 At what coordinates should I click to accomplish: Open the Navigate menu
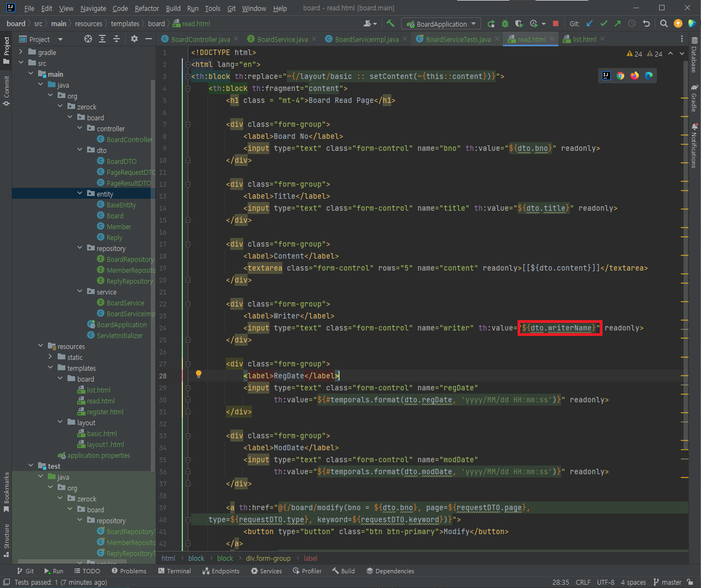(x=93, y=8)
